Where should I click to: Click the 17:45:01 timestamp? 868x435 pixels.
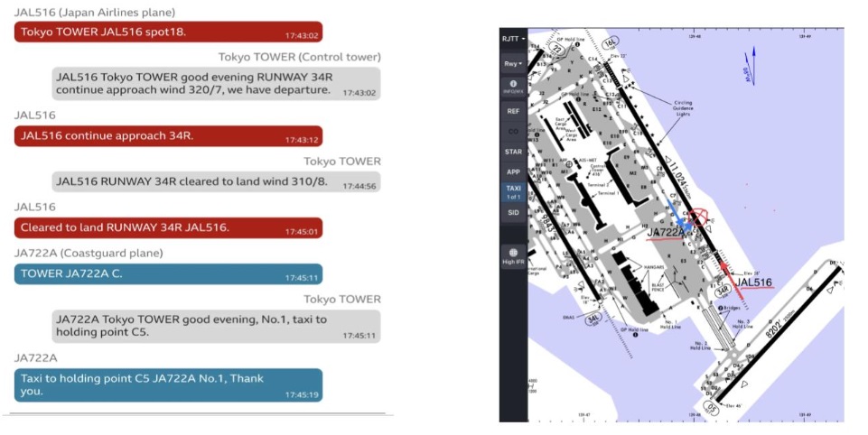pyautogui.click(x=302, y=232)
